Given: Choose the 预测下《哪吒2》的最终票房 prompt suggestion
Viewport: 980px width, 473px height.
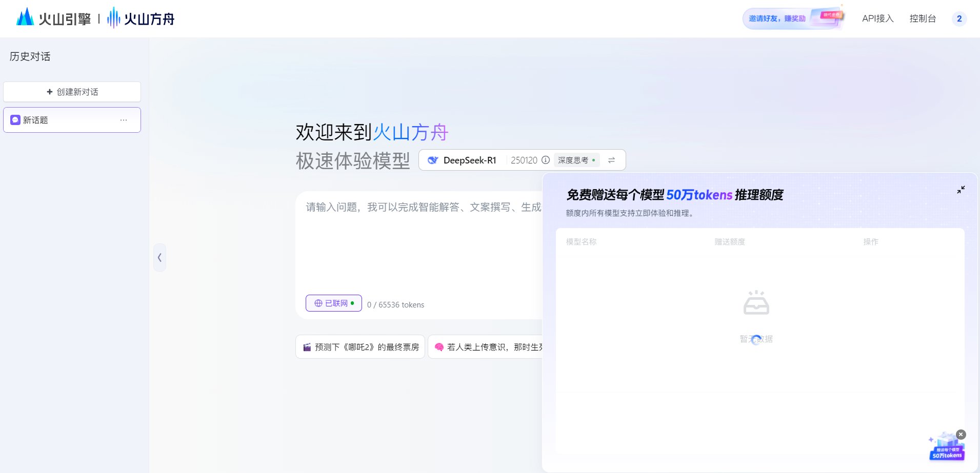Looking at the screenshot, I should click(x=360, y=347).
